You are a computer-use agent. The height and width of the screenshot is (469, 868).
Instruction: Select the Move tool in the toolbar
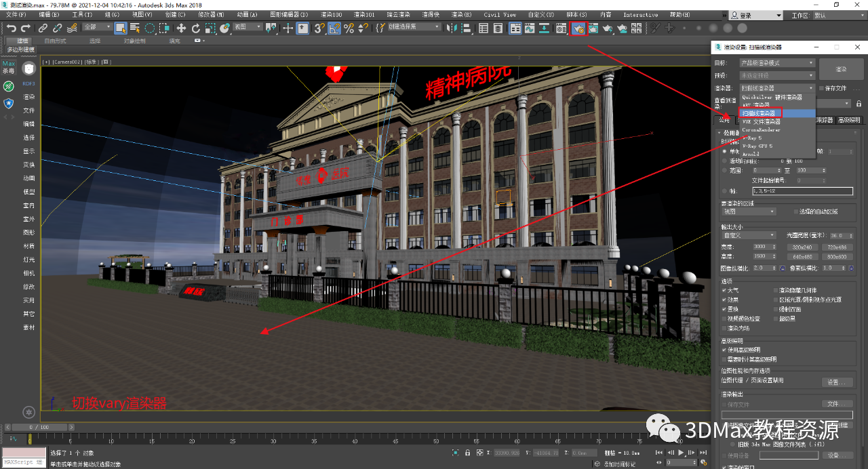pos(181,28)
